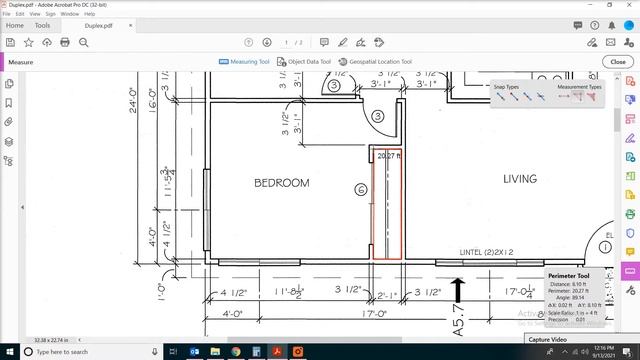Open Chrome from the taskbar
Viewport: 640px width, 360px height.
click(236, 352)
